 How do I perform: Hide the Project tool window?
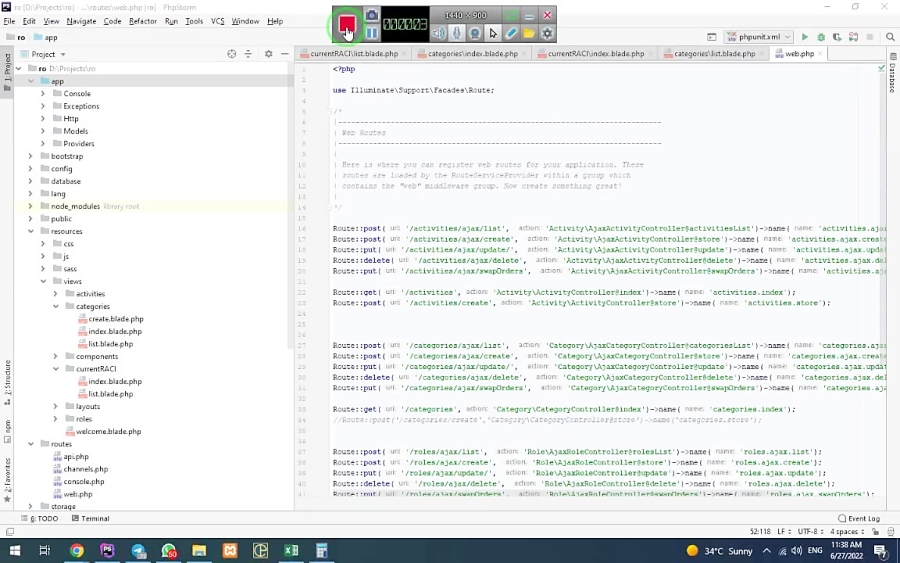(283, 54)
